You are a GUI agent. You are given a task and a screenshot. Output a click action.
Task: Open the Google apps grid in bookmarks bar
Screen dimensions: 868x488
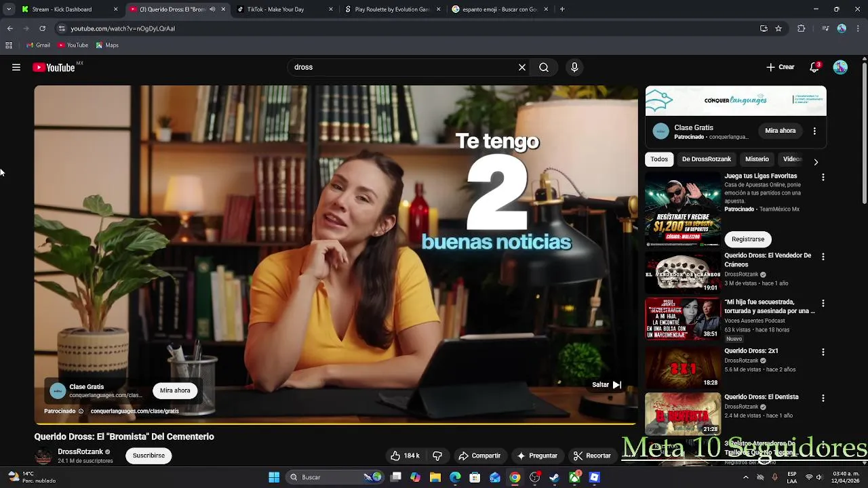pyautogui.click(x=9, y=45)
